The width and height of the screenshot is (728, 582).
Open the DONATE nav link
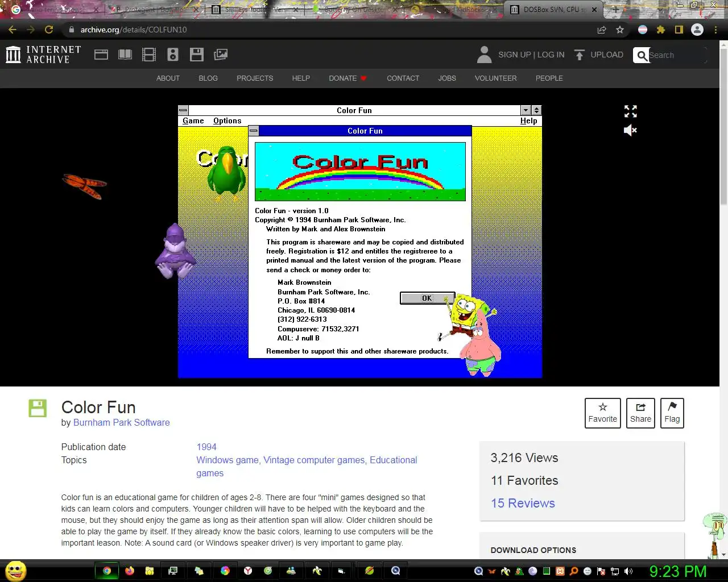[x=348, y=78]
